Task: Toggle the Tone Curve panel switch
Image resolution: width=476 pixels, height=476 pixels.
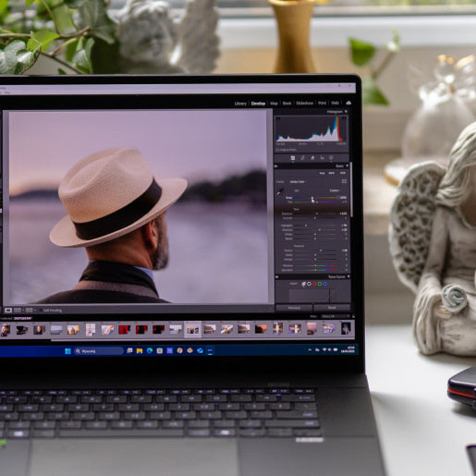Action: point(276,277)
